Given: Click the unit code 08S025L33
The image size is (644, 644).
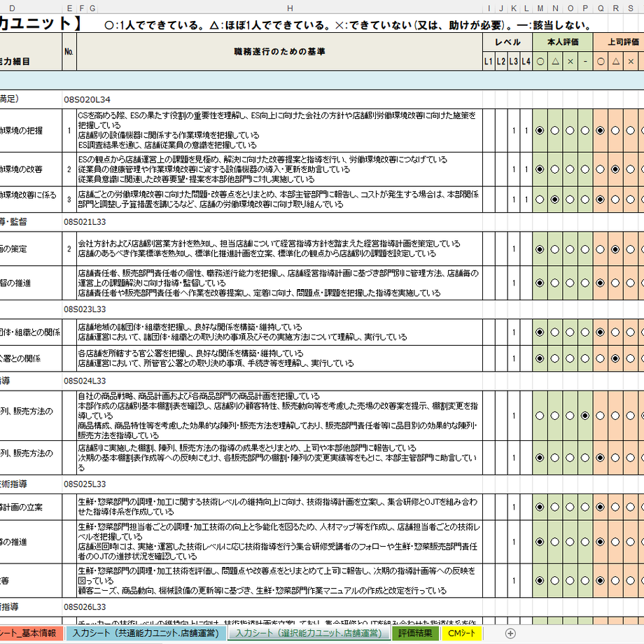Looking at the screenshot, I should [x=85, y=484].
